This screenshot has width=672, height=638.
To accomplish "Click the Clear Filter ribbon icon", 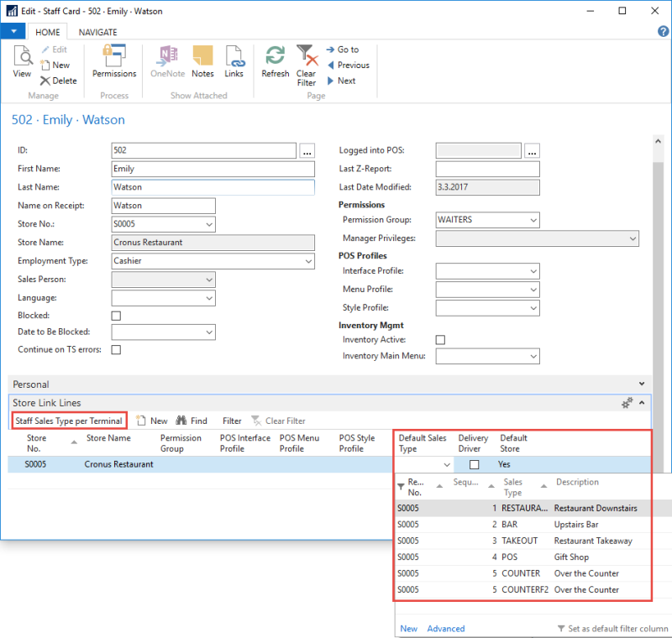I will [x=307, y=65].
